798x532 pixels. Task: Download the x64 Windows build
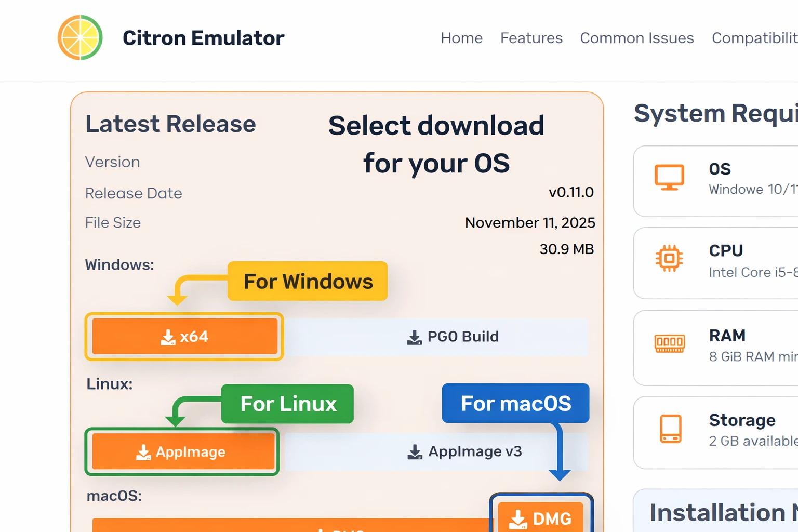[x=184, y=337]
